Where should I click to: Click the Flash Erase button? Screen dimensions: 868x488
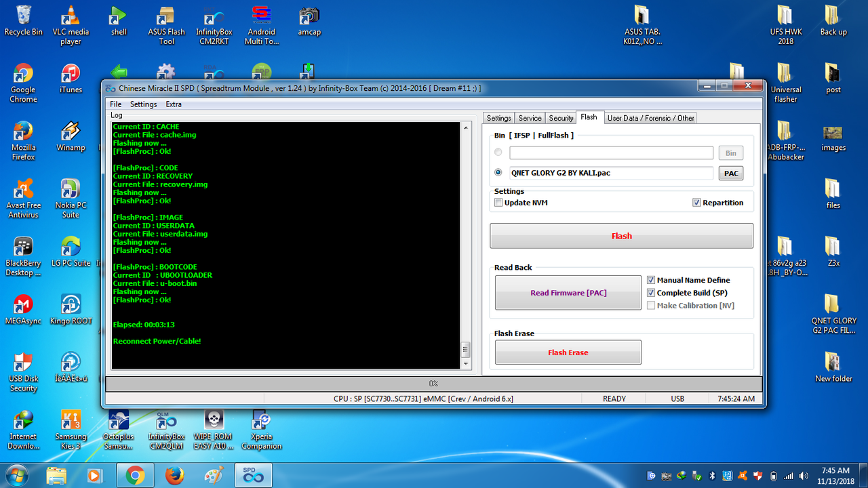(568, 352)
